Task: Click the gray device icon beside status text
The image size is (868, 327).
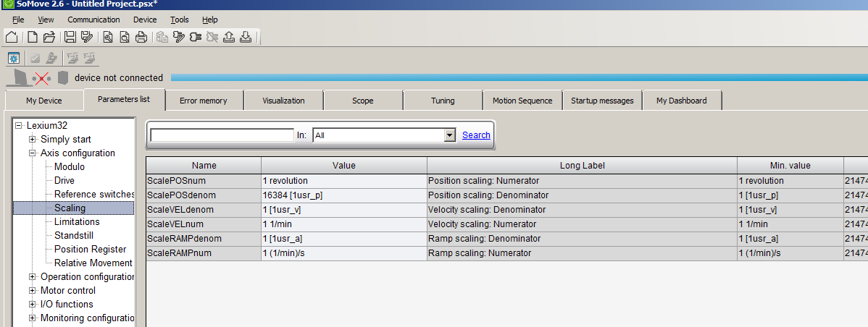Action: (x=62, y=78)
